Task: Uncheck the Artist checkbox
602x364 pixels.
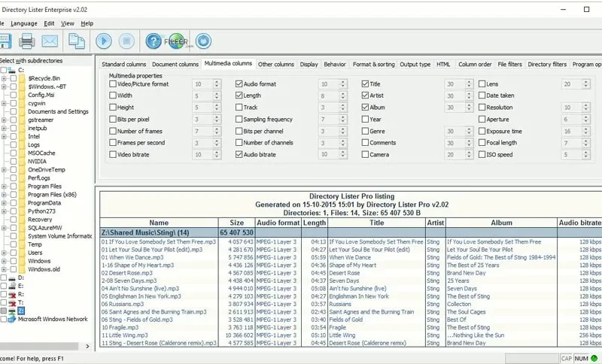Action: tap(365, 95)
